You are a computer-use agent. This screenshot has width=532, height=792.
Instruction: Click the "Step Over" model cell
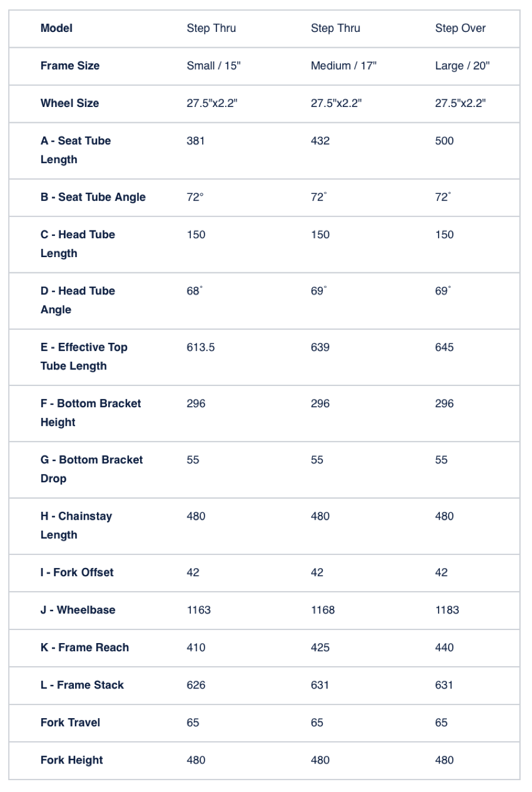click(x=460, y=28)
